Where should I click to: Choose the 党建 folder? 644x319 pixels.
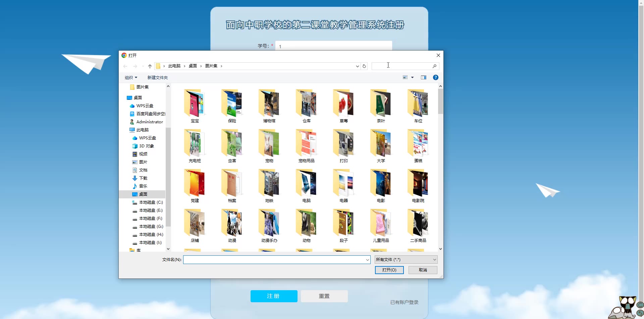coord(195,186)
